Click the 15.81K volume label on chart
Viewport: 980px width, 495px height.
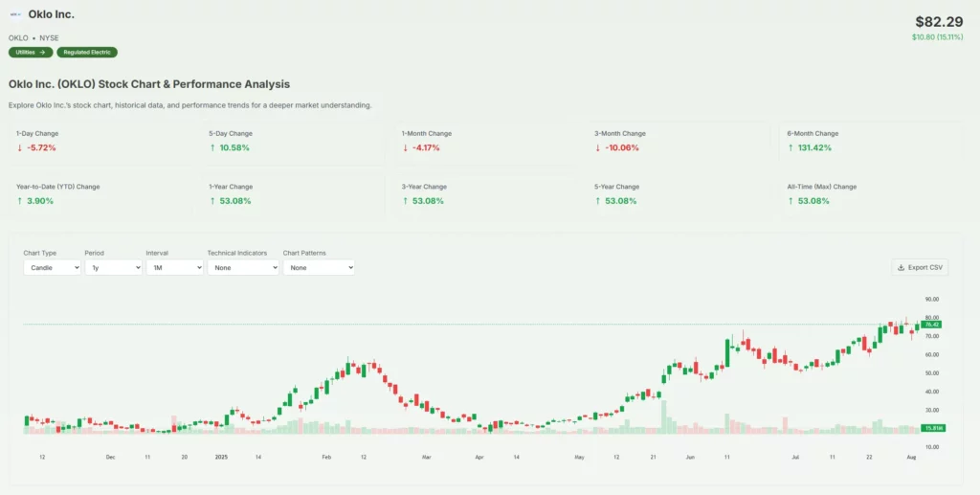click(932, 428)
